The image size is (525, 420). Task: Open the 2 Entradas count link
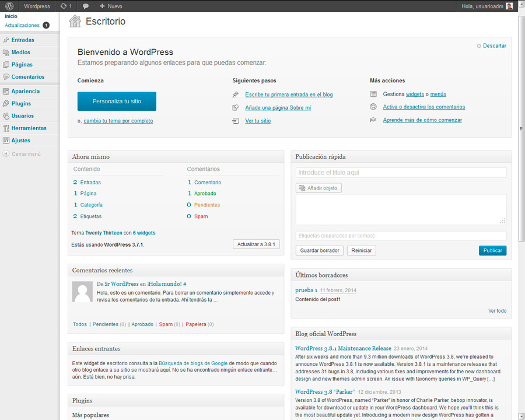(87, 182)
